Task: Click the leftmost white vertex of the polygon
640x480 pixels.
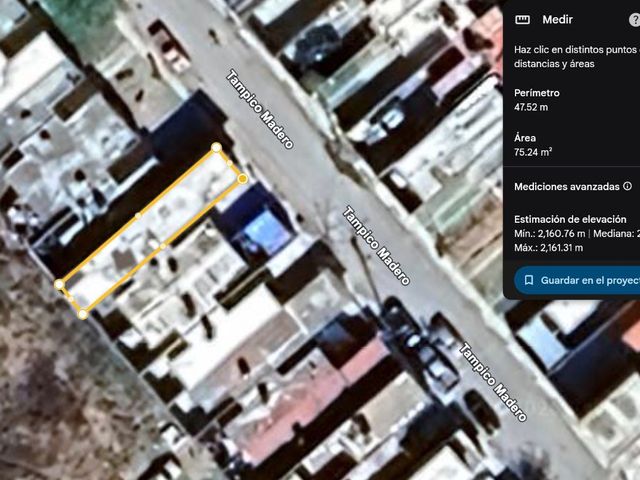Action: [x=59, y=284]
